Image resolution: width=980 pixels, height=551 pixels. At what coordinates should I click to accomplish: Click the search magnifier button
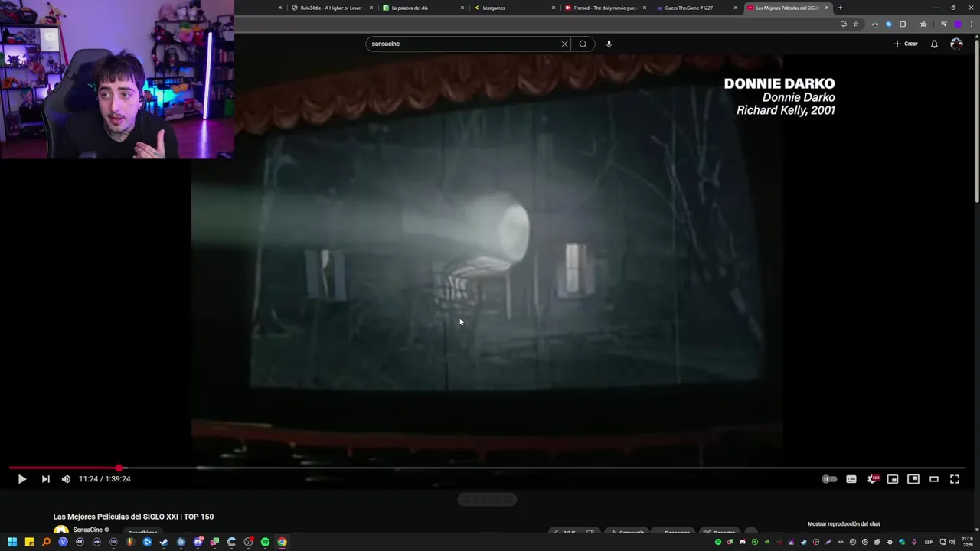tap(583, 44)
